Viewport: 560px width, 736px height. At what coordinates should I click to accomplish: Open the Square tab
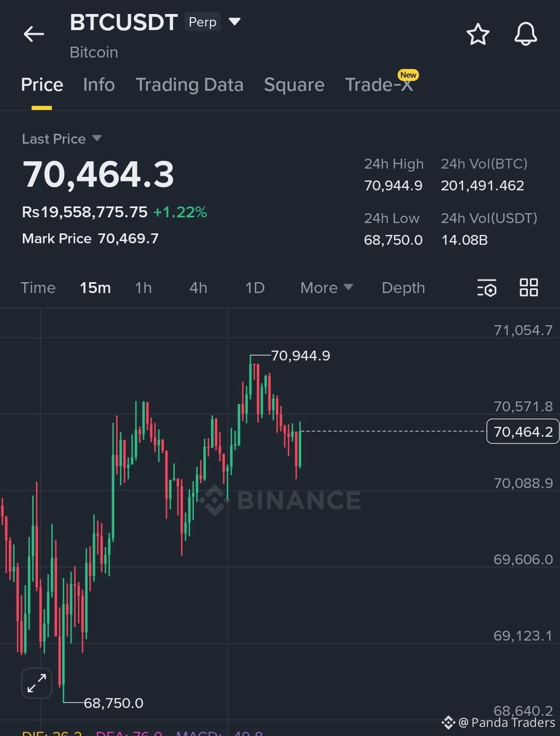point(294,85)
